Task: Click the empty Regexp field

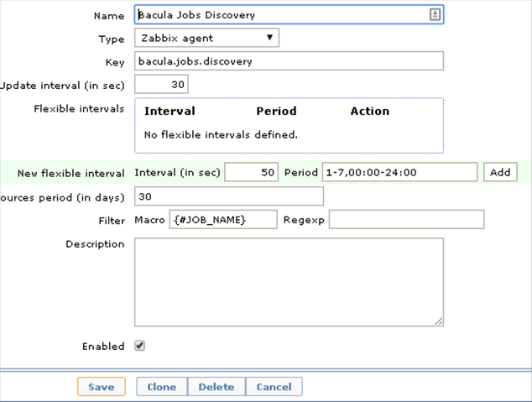Action: click(406, 220)
